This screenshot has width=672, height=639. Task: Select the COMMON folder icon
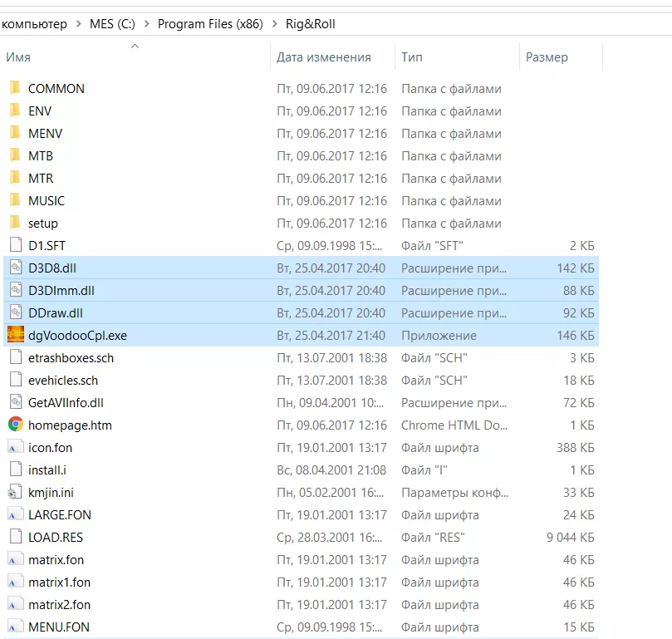click(x=15, y=88)
